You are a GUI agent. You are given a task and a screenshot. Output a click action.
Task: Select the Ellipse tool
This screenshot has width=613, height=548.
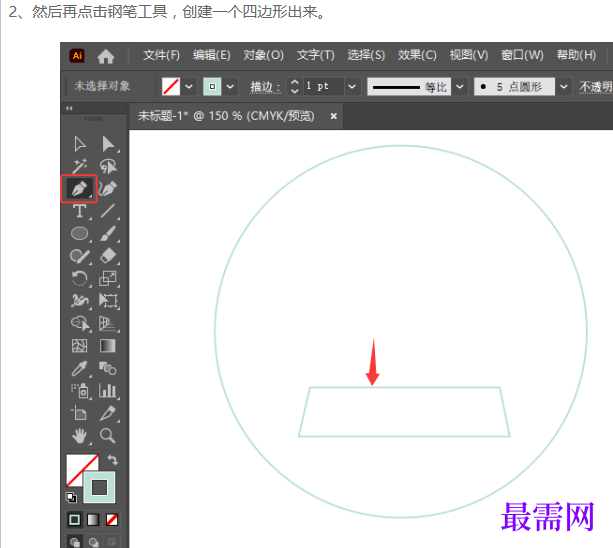click(x=80, y=234)
